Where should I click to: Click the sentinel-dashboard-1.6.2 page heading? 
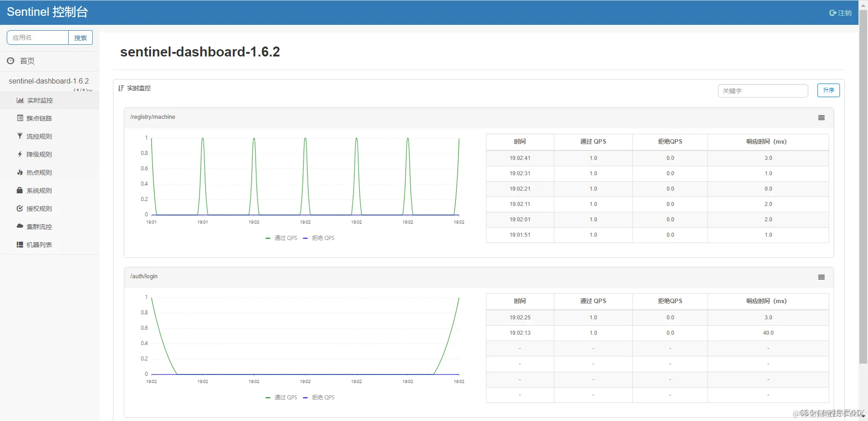click(x=200, y=52)
